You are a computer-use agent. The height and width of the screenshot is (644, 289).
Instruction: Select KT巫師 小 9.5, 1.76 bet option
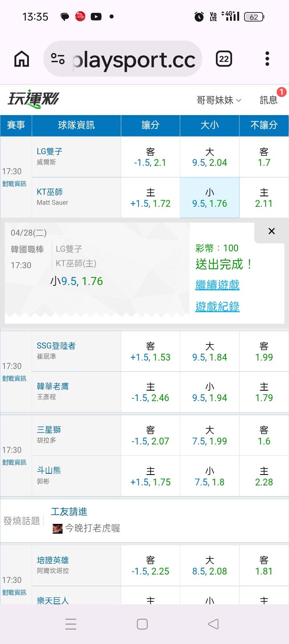(210, 198)
